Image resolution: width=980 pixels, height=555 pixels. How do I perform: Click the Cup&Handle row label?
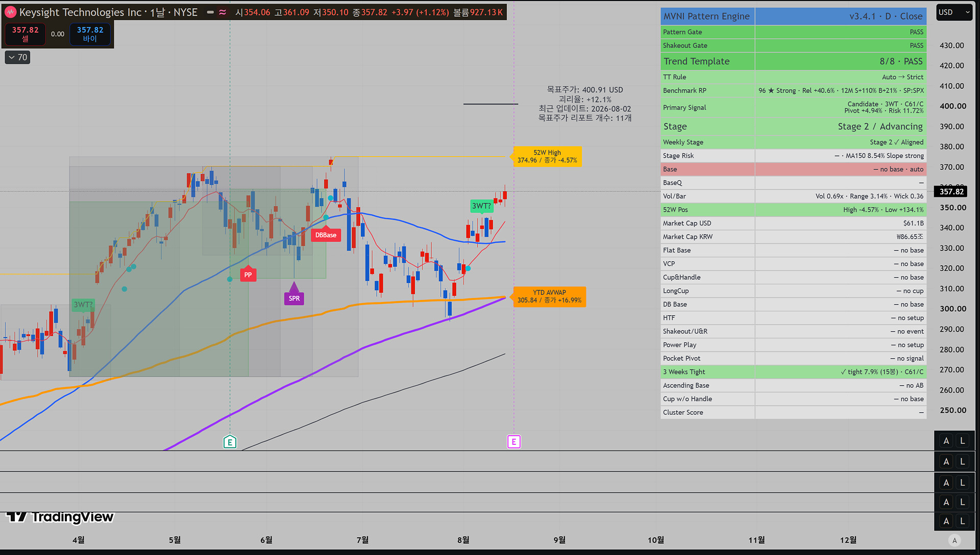pos(681,277)
